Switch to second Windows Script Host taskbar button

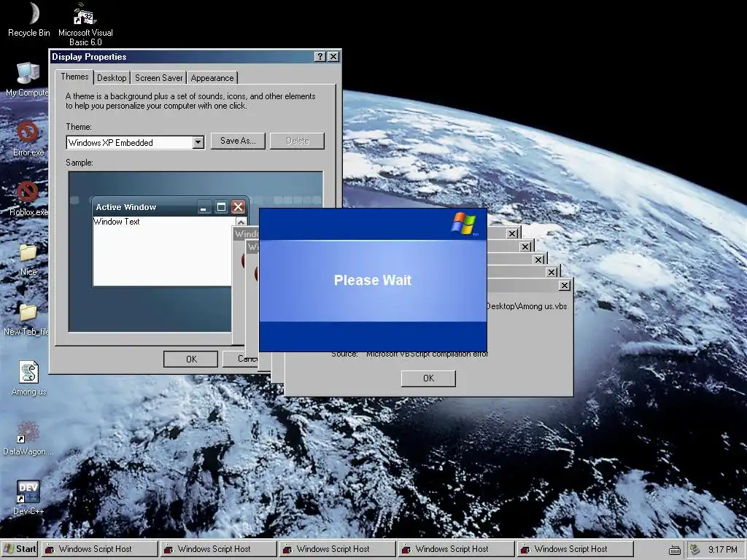(x=218, y=549)
